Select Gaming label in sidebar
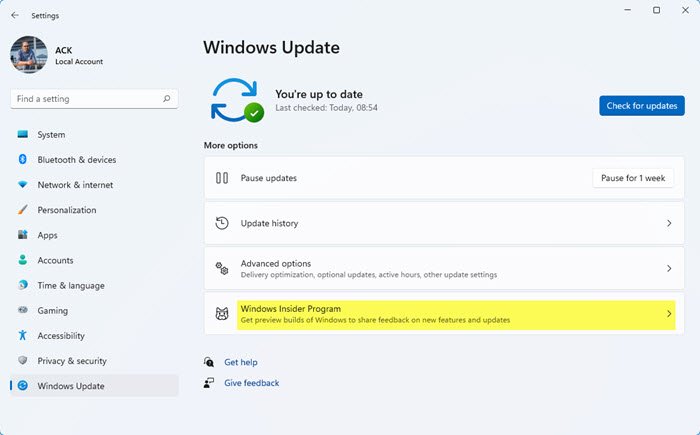Image resolution: width=700 pixels, height=435 pixels. click(x=53, y=311)
